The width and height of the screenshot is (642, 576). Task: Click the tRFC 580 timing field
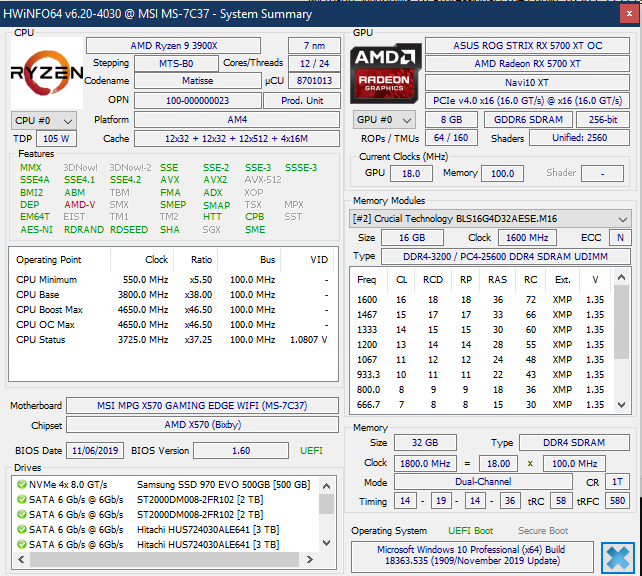point(617,501)
